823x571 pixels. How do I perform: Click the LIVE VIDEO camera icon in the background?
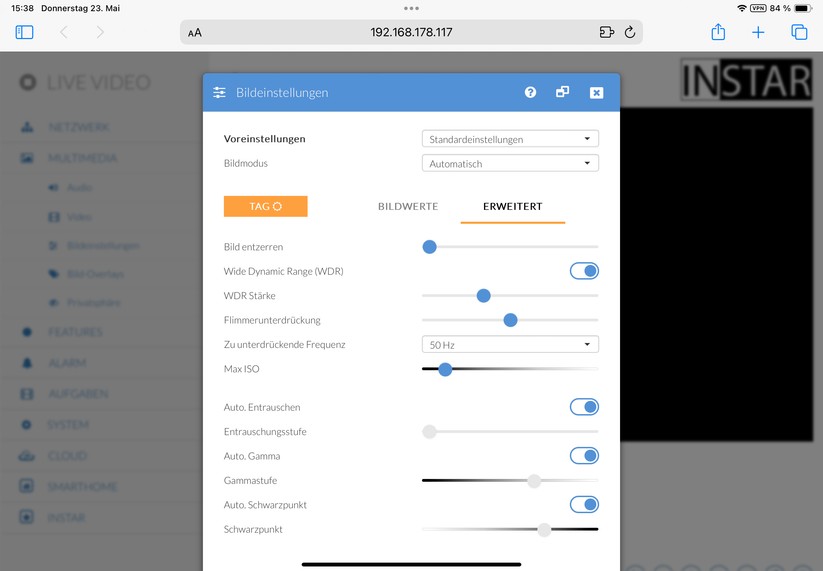point(28,82)
